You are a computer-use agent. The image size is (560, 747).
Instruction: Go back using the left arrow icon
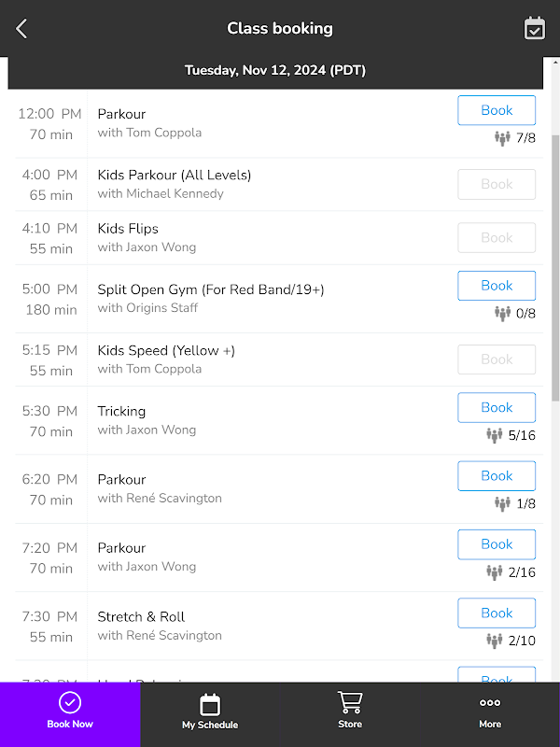click(x=21, y=29)
